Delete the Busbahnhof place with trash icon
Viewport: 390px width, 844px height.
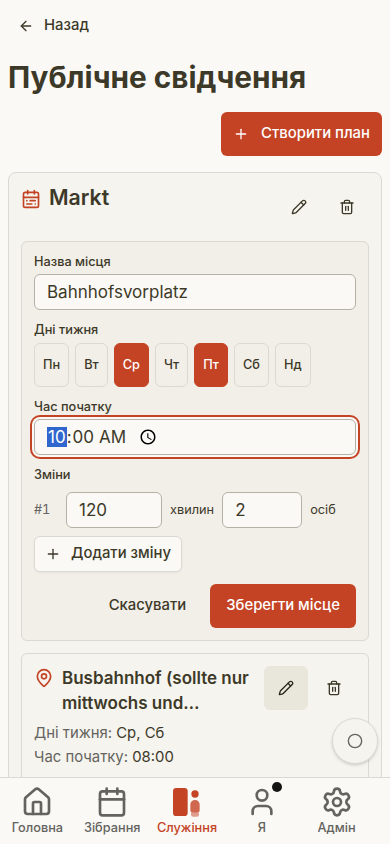click(334, 688)
